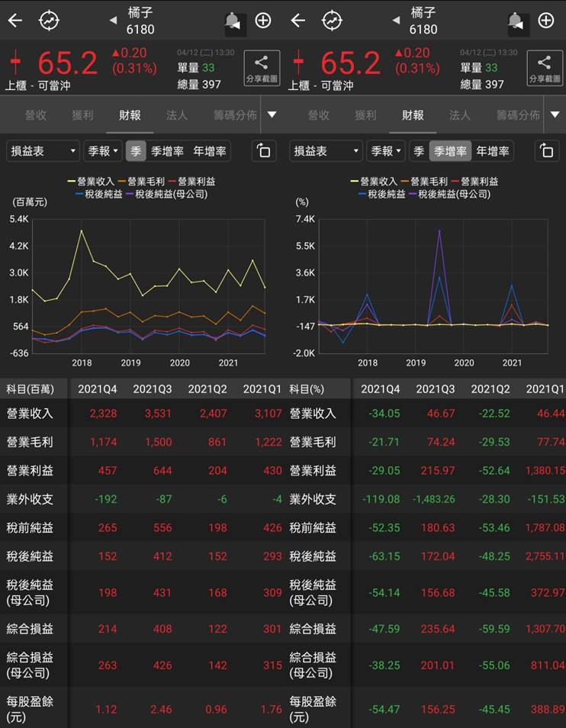Image resolution: width=566 pixels, height=728 pixels.
Task: Toggle the 營業利益 legend in the right chart
Action: pos(474,182)
